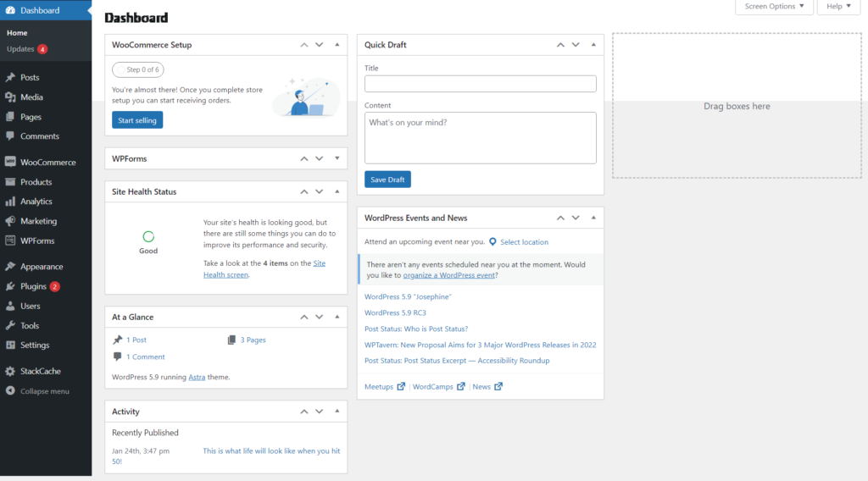The image size is (868, 481).
Task: Click the Plugins badge showing 2
Action: (55, 286)
